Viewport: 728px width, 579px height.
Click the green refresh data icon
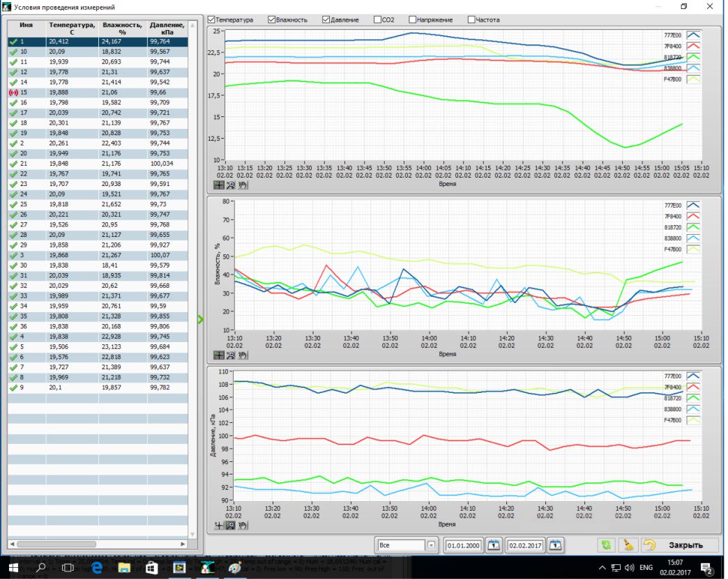tap(606, 545)
